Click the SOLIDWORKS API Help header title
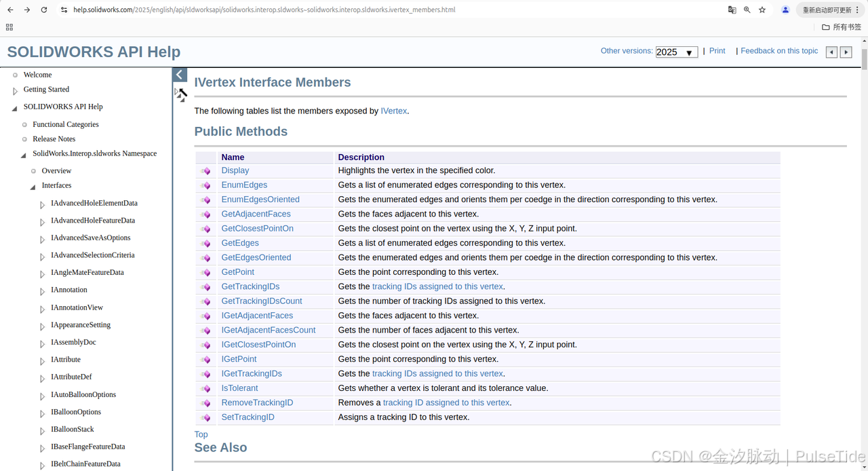Image resolution: width=868 pixels, height=471 pixels. coord(94,52)
